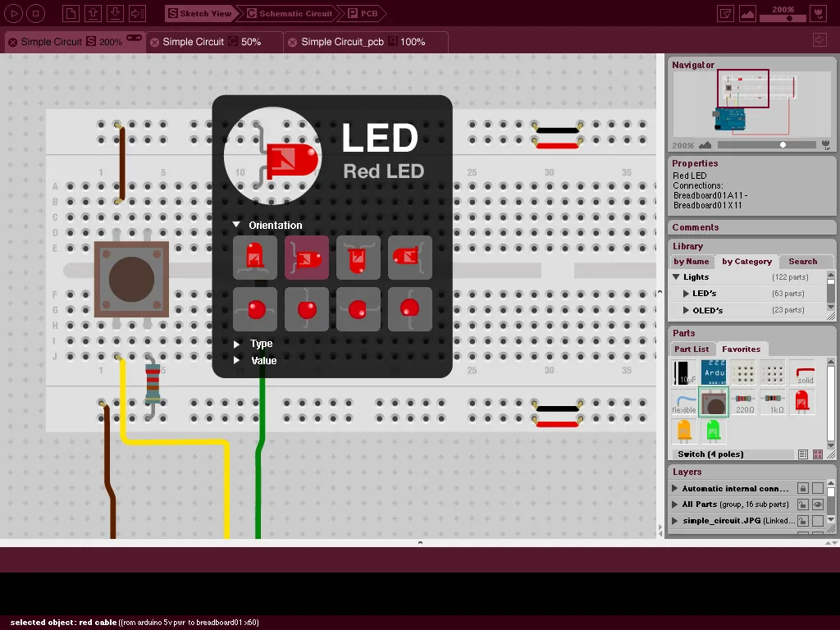The width and height of the screenshot is (840, 630).
Task: Expand the Value section in LED popup
Action: [236, 361]
